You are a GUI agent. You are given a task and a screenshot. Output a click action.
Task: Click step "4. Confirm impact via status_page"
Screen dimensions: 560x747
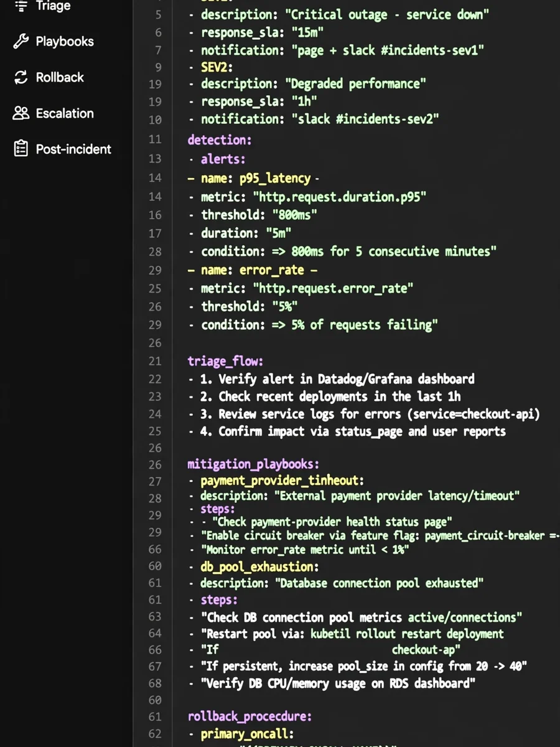[347, 431]
